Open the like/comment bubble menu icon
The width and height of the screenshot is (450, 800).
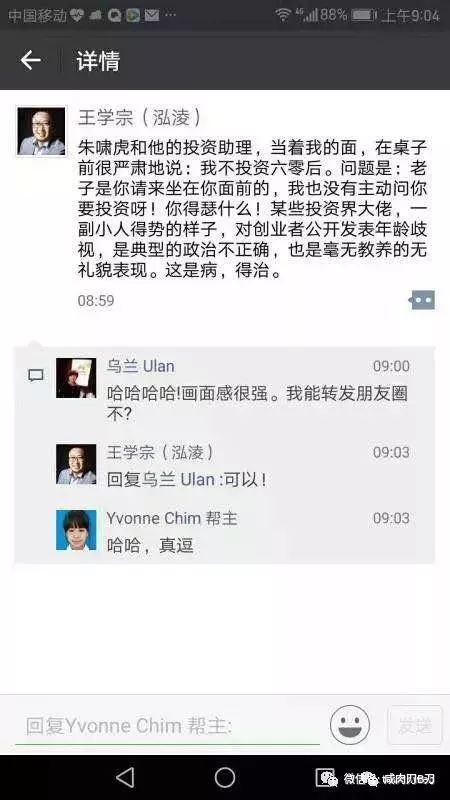(x=422, y=300)
